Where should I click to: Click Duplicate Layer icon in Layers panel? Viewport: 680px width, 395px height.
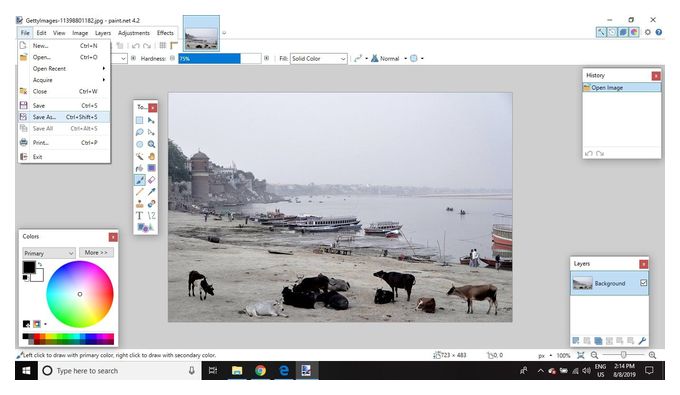(598, 341)
